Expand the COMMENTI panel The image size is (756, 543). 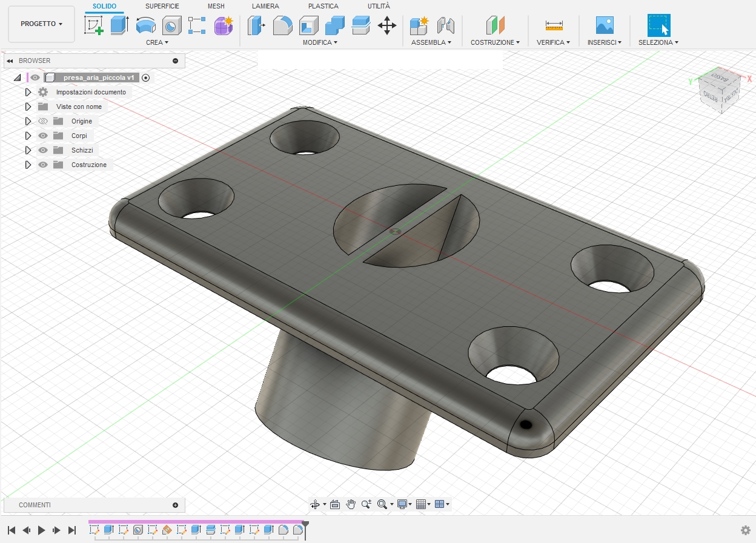coord(176,505)
